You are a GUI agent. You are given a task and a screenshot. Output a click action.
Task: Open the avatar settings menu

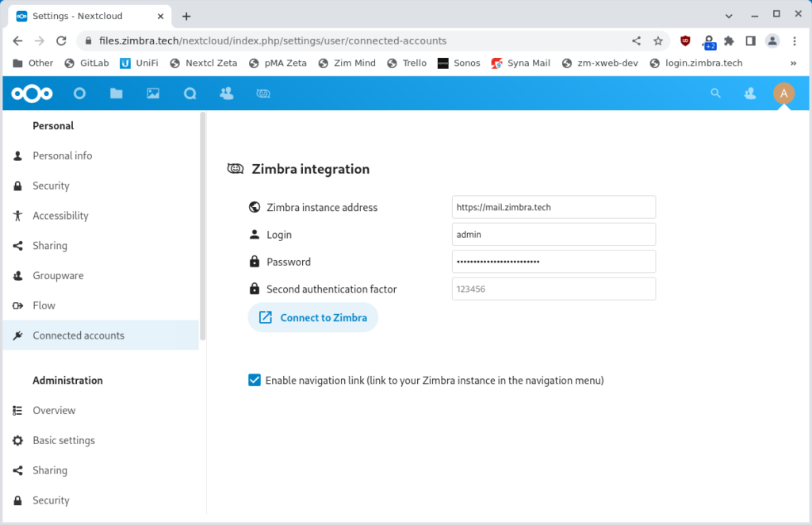point(783,93)
